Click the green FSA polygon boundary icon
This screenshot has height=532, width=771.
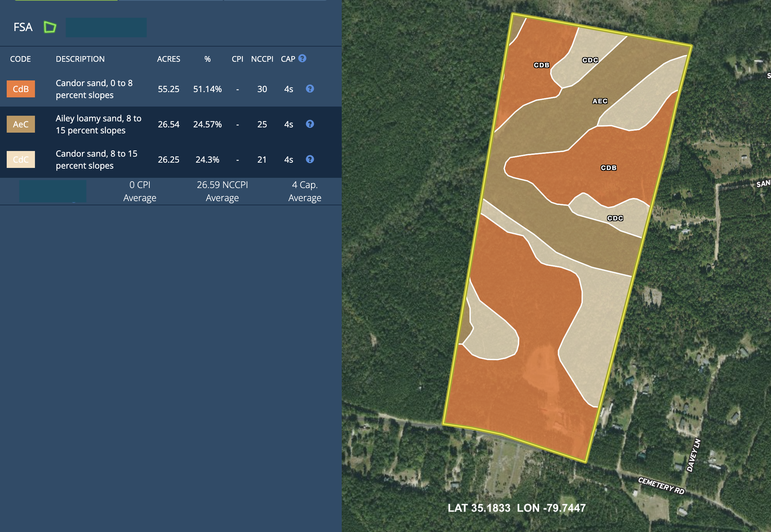[x=50, y=27]
